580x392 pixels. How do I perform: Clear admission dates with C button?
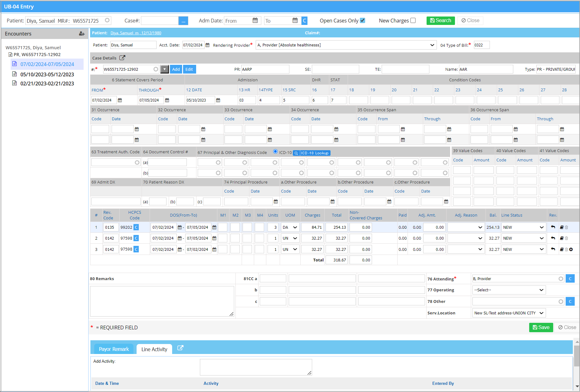305,21
